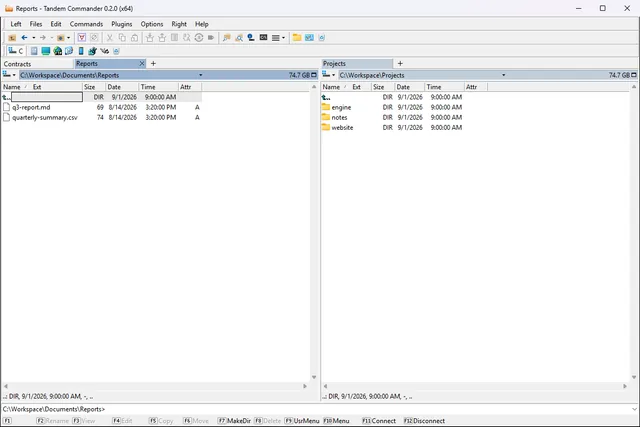Screen dimensions: 640x427
Task: Open the Commands menu
Action: [x=86, y=24]
